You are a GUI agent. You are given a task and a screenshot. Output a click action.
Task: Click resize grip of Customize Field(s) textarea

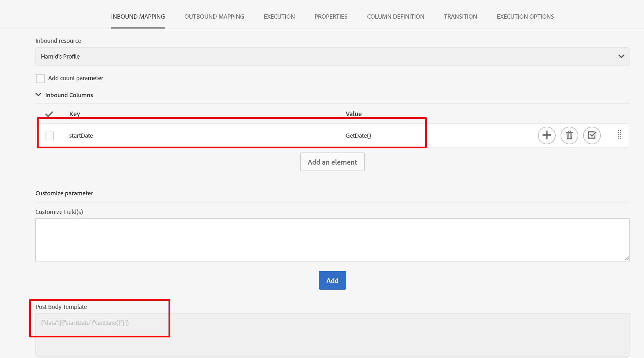(x=626, y=259)
